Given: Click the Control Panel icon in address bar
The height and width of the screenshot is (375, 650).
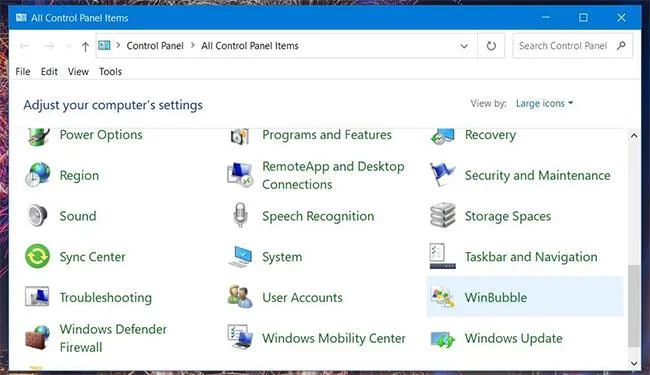Looking at the screenshot, I should 104,45.
